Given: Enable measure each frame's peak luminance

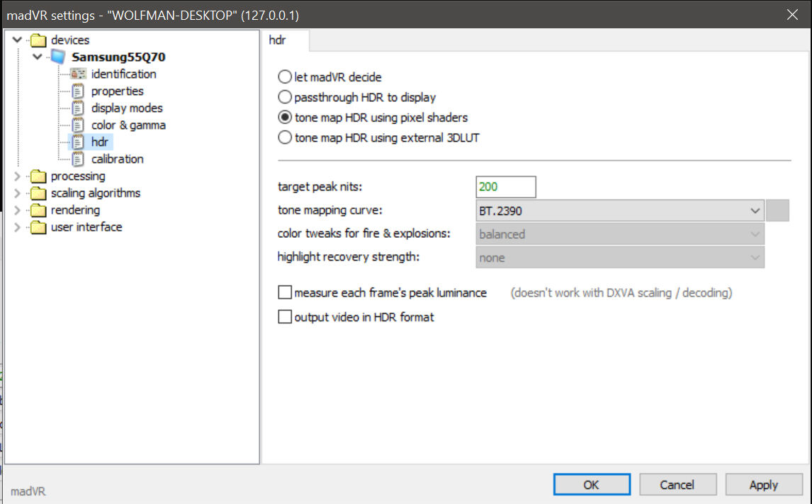Looking at the screenshot, I should [x=285, y=292].
